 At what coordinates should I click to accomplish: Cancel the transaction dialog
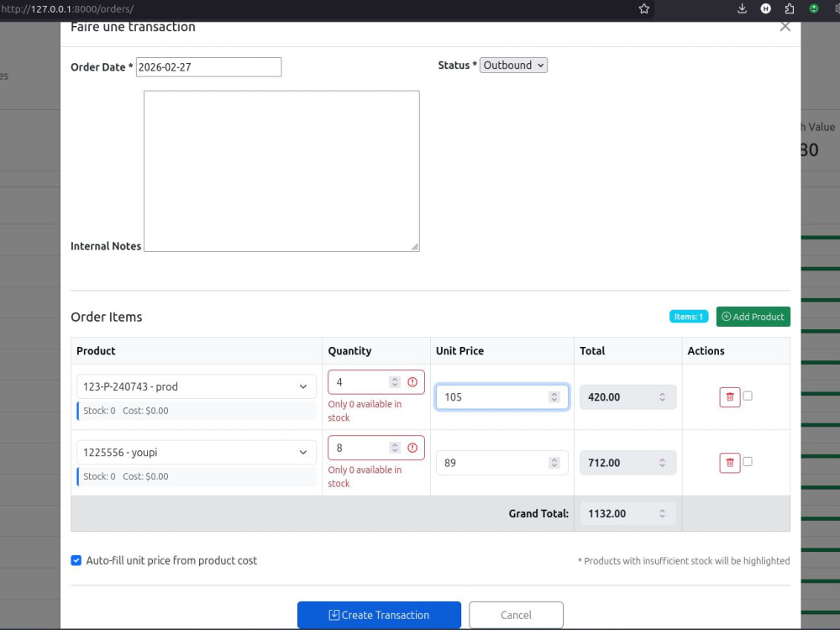click(516, 615)
